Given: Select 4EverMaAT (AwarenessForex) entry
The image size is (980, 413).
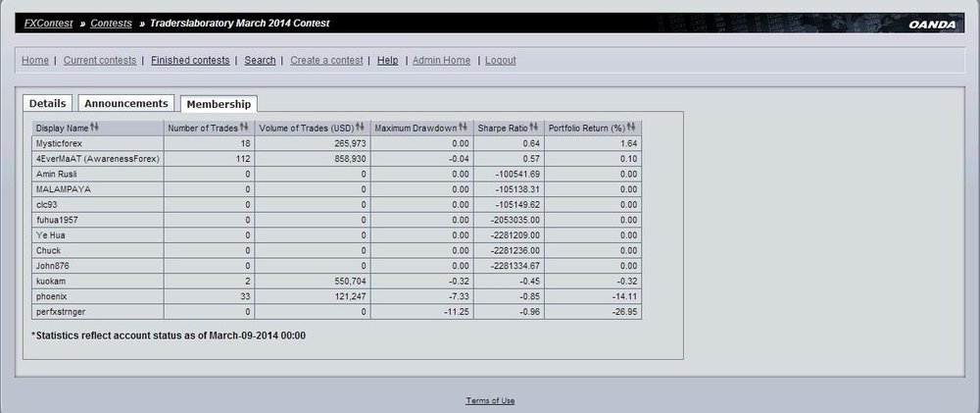Looking at the screenshot, I should [98, 159].
